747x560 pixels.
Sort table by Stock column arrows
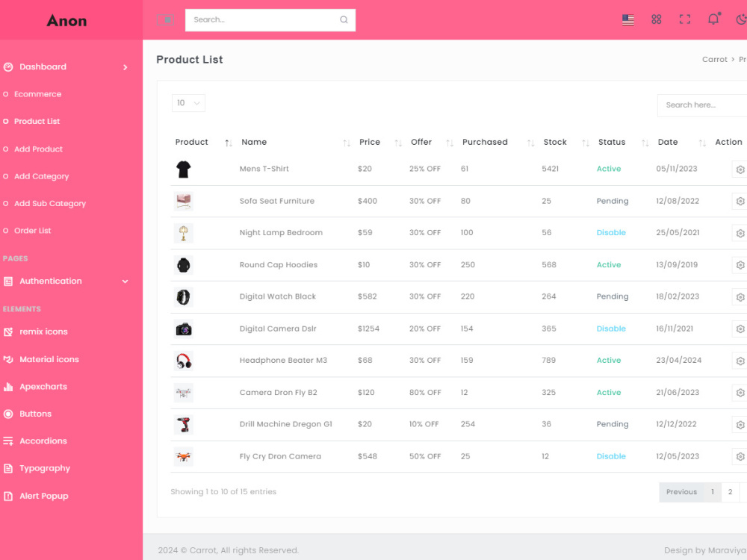tap(586, 143)
